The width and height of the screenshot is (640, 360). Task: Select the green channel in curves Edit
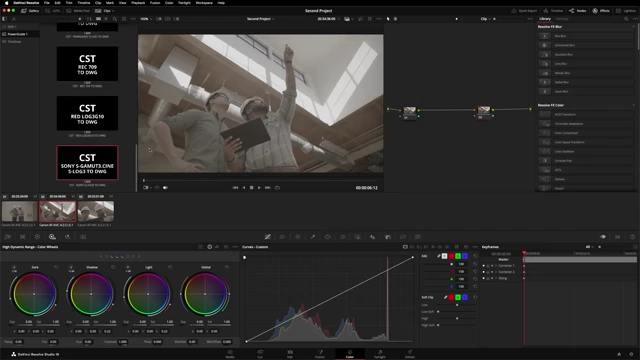[458, 256]
